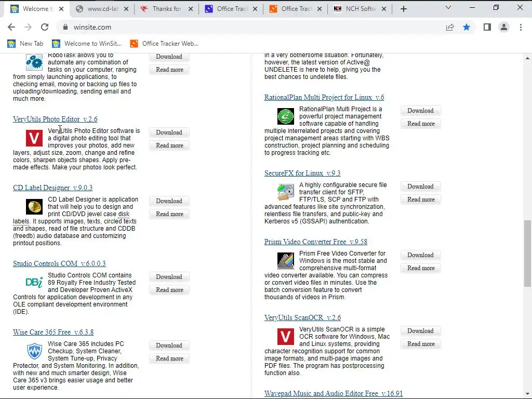Click the Prism Video Converter rainbow icon
The width and height of the screenshot is (532, 399).
[286, 261]
